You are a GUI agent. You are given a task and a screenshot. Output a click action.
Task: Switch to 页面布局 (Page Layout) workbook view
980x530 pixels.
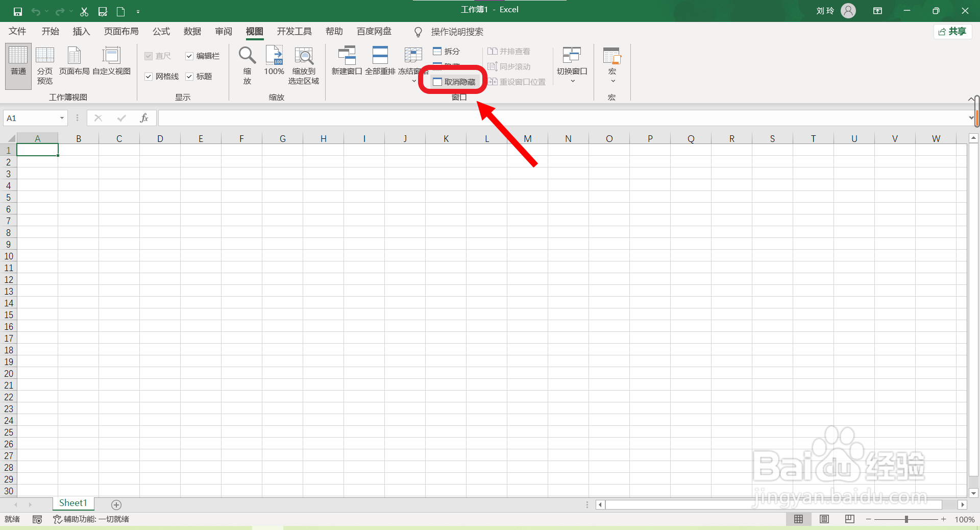(74, 60)
